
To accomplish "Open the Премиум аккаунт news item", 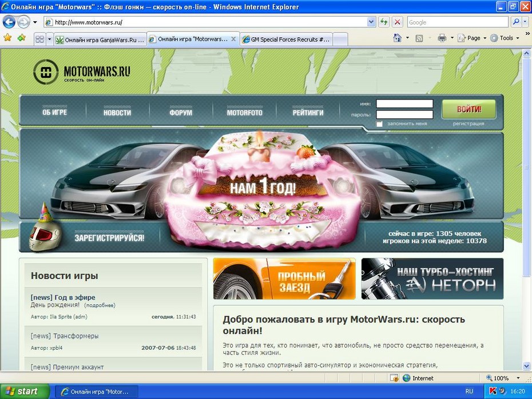I will 67,367.
